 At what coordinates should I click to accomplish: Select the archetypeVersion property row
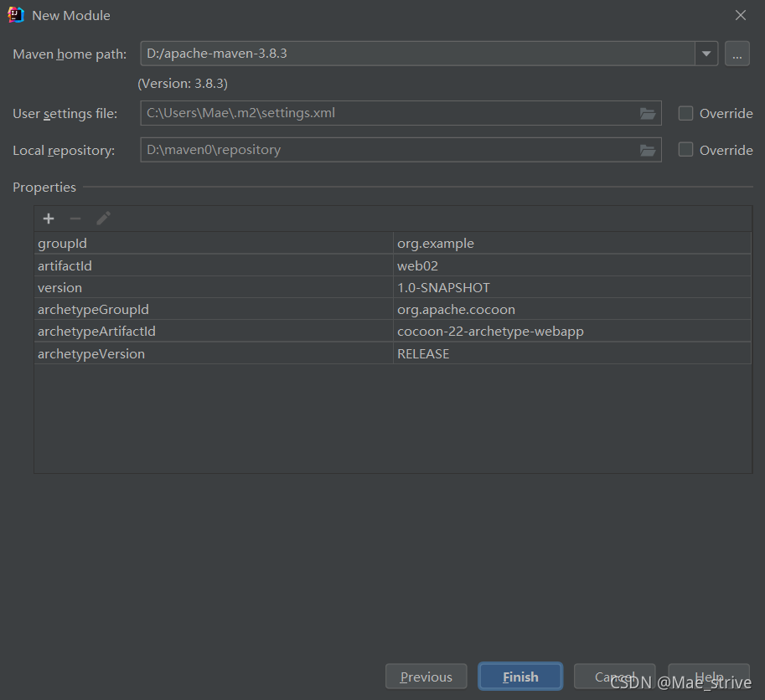point(393,353)
